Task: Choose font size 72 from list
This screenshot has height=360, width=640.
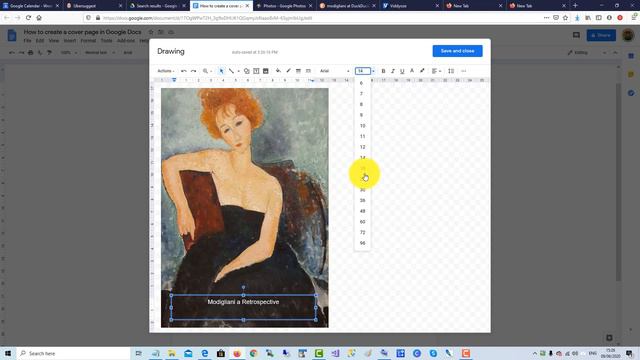Action: (362, 232)
